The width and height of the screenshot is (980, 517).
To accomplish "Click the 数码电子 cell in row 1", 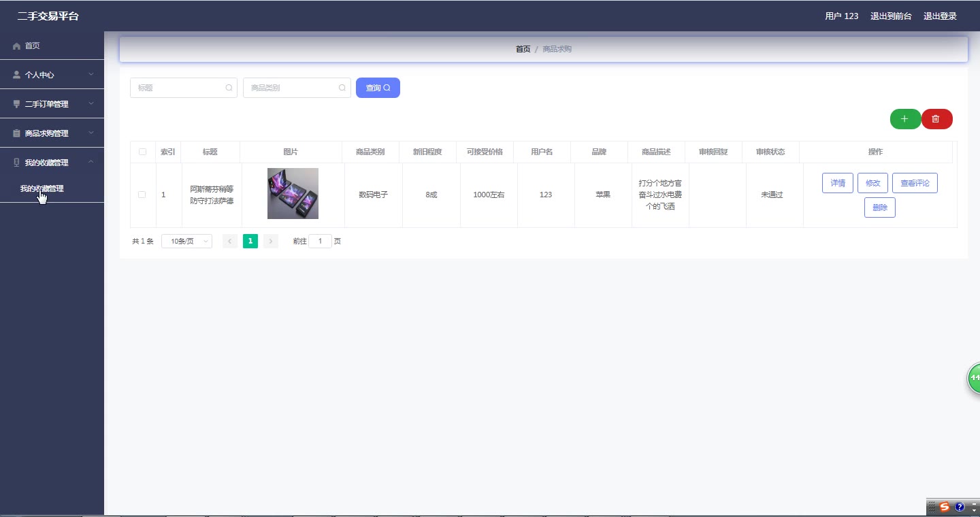I will 374,195.
